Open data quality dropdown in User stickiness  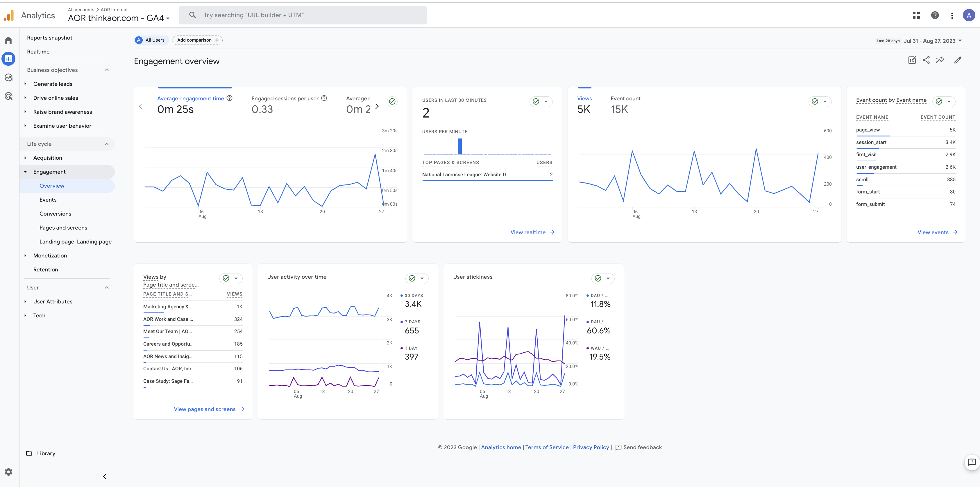603,278
